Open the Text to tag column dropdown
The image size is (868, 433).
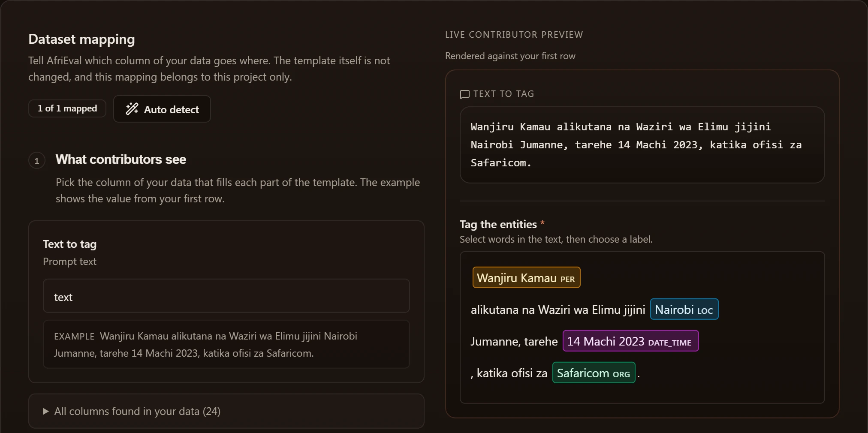click(x=226, y=296)
